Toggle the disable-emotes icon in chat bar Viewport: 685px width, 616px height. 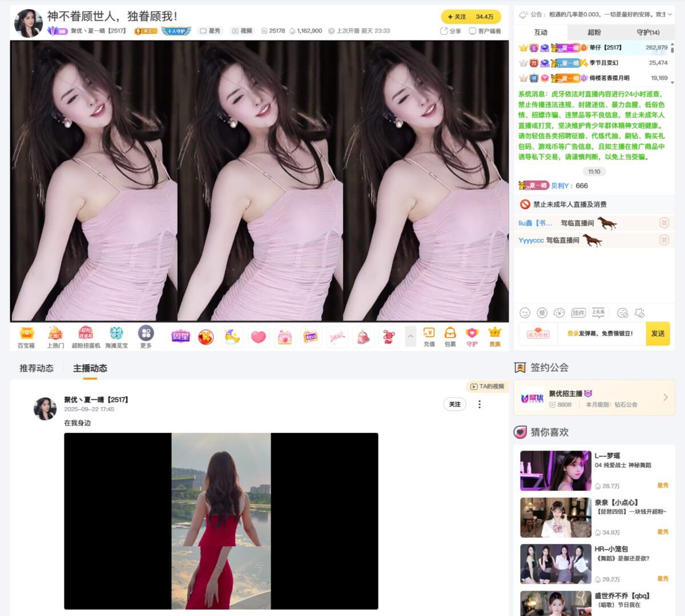[622, 313]
